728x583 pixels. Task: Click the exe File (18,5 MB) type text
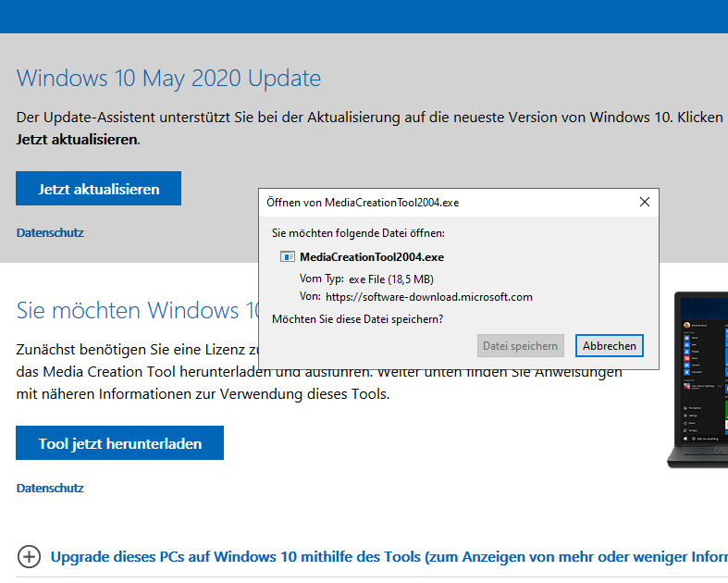[391, 279]
